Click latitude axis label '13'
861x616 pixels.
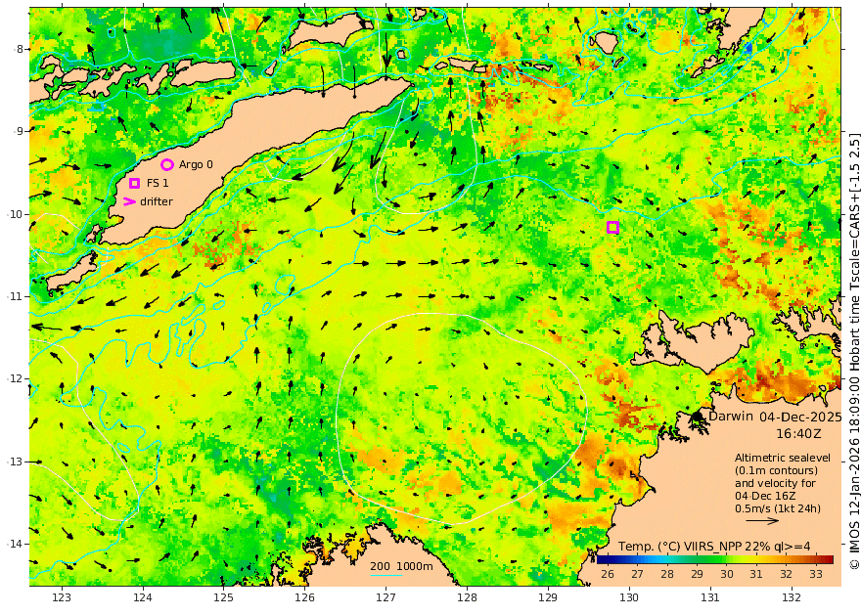16,462
